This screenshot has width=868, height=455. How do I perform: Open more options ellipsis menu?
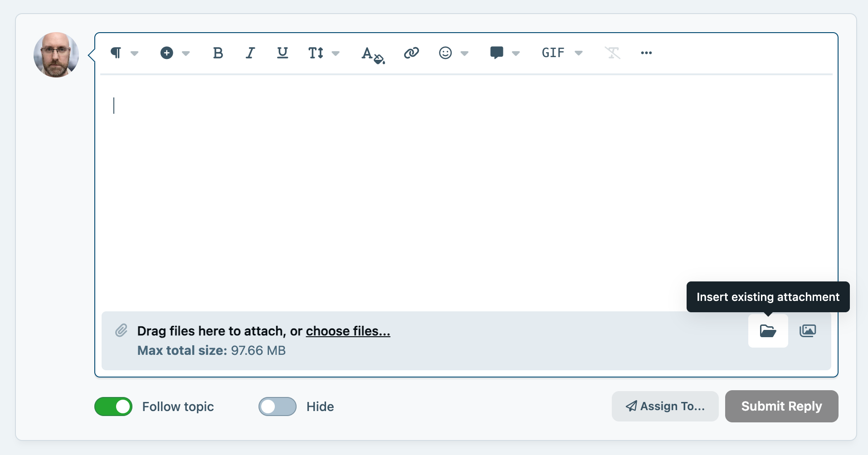click(x=646, y=53)
